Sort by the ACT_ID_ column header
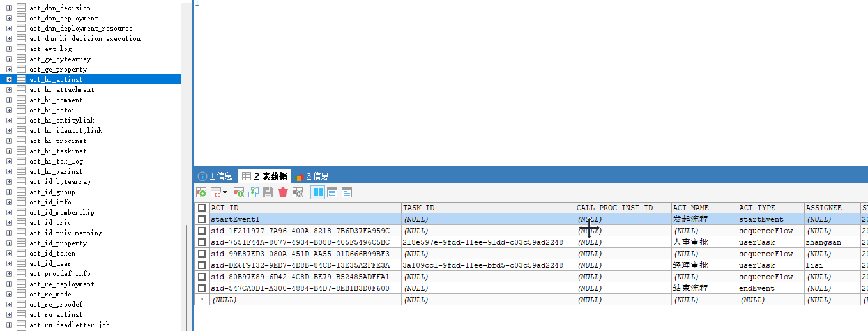868x331 pixels. [305, 208]
